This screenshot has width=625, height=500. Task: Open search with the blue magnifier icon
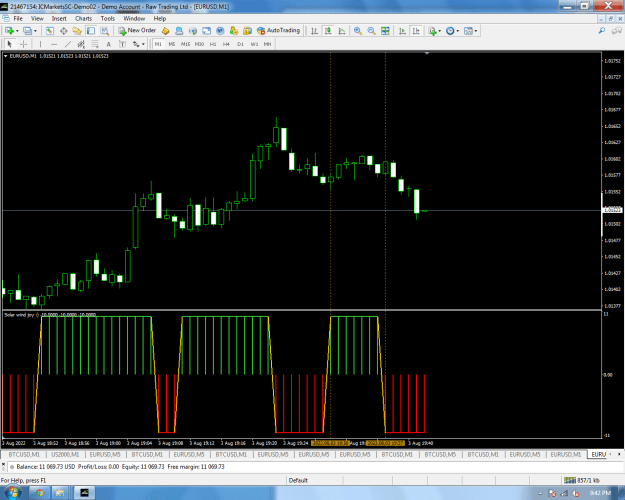click(601, 31)
